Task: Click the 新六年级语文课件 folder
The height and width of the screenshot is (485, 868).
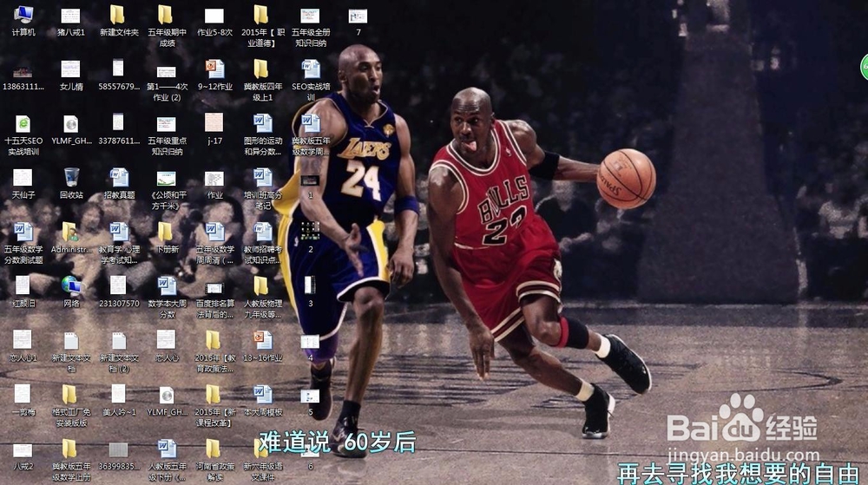Action: (261, 449)
